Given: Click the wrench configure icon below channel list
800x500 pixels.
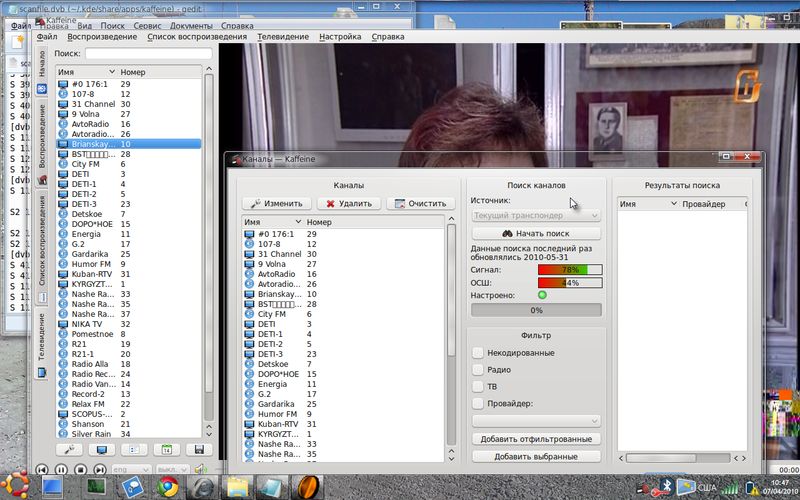Looking at the screenshot, I should click(x=72, y=450).
